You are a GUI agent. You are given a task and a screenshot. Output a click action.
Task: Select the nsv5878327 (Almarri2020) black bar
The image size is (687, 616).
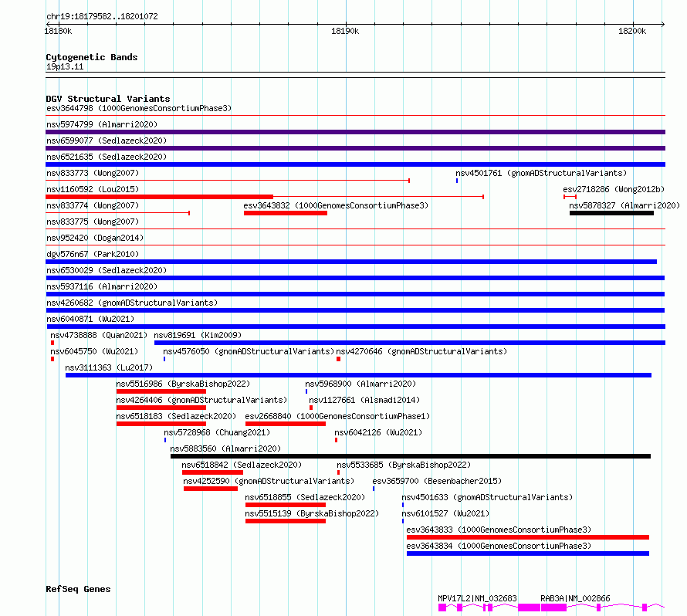click(x=611, y=213)
